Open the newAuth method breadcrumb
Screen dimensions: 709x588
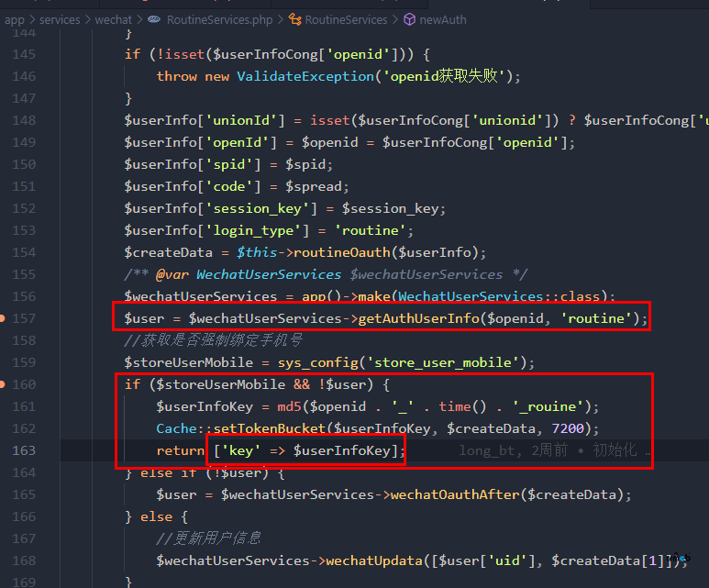443,20
